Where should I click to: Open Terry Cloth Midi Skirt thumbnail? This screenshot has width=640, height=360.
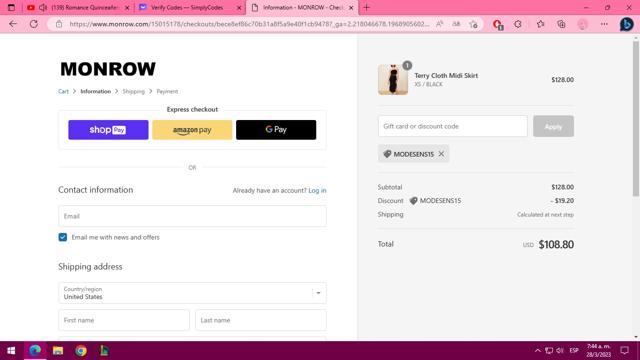tap(393, 80)
